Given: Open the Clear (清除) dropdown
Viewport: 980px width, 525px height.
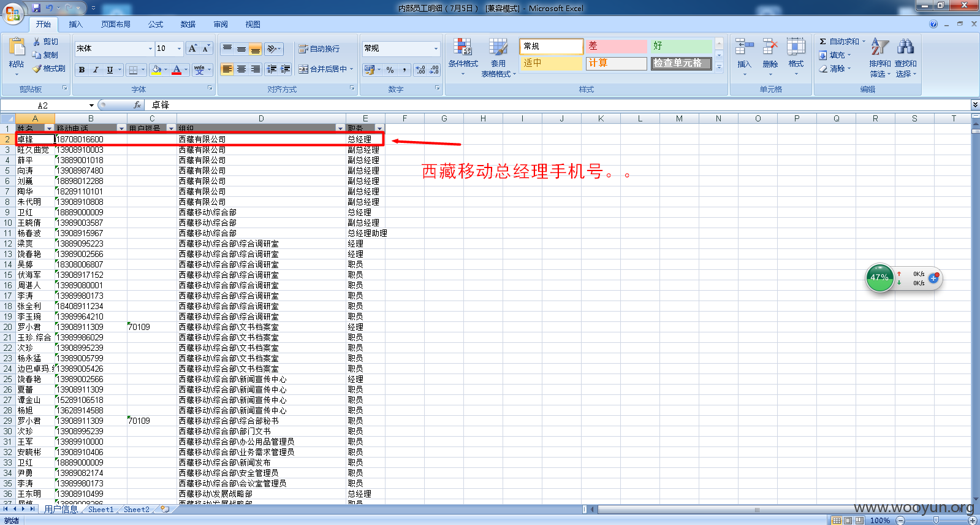Looking at the screenshot, I should click(x=835, y=69).
